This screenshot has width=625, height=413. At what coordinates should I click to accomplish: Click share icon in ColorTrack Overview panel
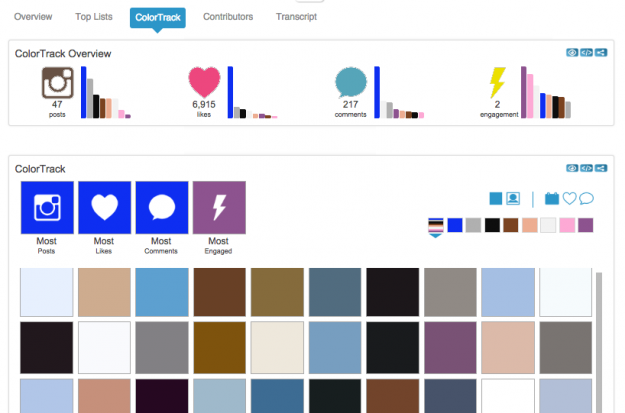point(601,53)
